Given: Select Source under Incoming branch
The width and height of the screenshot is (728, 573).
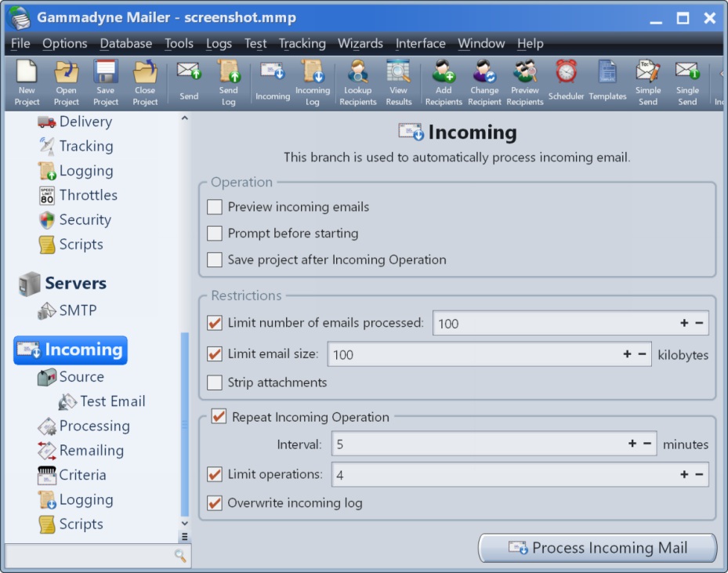Looking at the screenshot, I should (x=71, y=377).
